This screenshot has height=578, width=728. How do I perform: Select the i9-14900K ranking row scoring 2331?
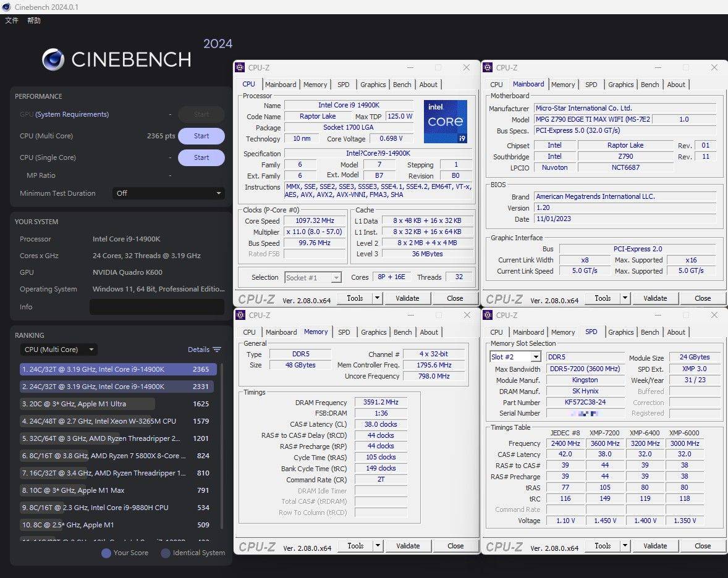[x=117, y=387]
